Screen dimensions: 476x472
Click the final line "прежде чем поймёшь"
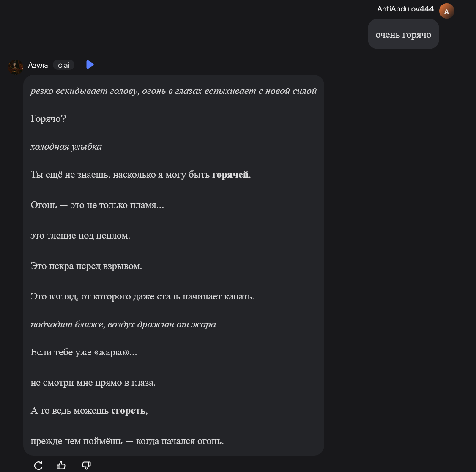127,441
